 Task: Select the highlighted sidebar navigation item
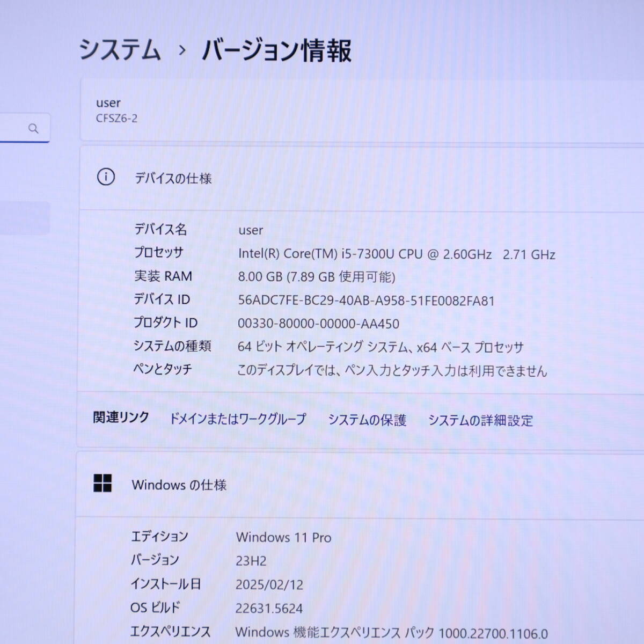(x=25, y=218)
